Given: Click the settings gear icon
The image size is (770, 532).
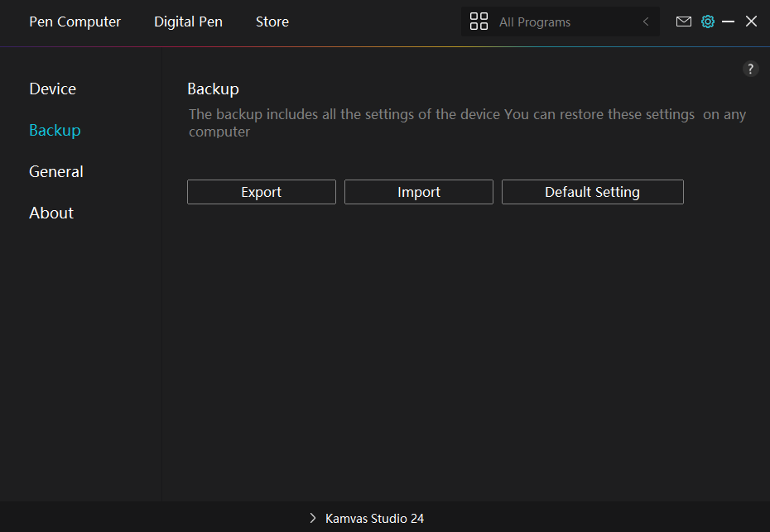Looking at the screenshot, I should (x=707, y=22).
